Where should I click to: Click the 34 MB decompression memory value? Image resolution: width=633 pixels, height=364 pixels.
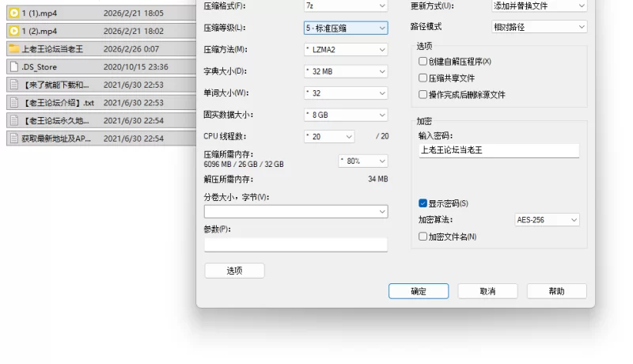pyautogui.click(x=378, y=179)
